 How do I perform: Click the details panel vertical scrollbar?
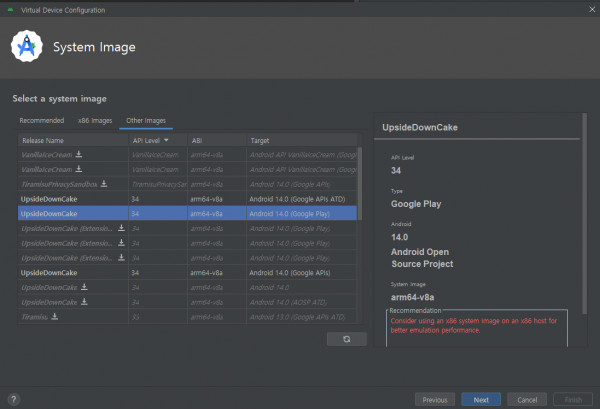[584, 213]
